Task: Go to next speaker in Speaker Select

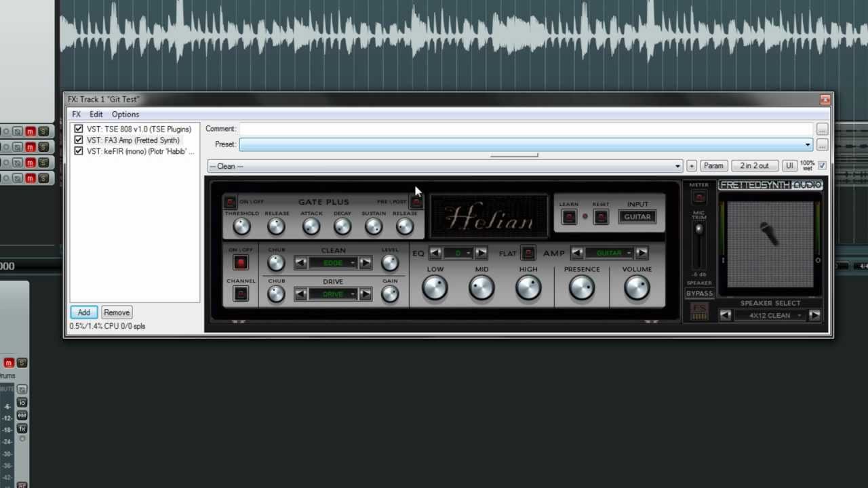Action: point(814,315)
